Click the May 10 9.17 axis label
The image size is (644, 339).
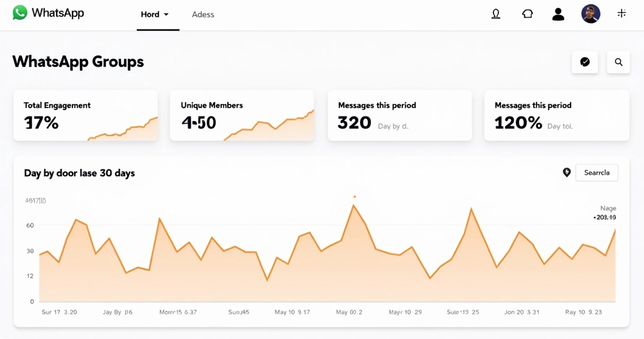point(292,312)
